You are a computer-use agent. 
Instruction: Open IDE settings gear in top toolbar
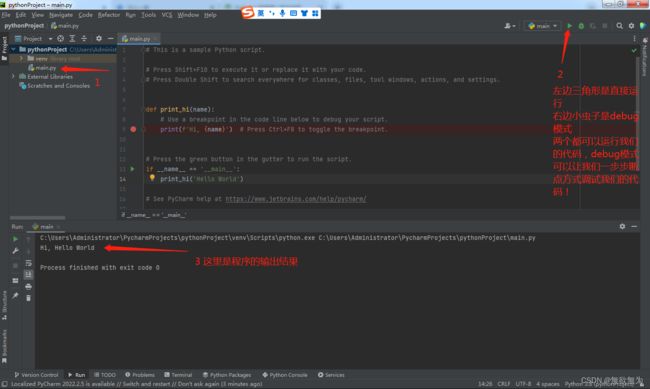[x=631, y=26]
